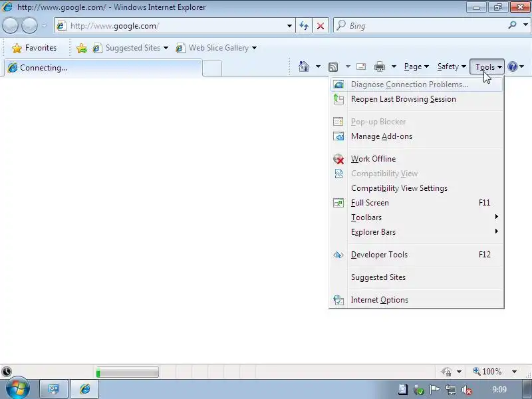Click the Help question mark icon
Viewport: 532px width, 399px height.
pos(512,66)
